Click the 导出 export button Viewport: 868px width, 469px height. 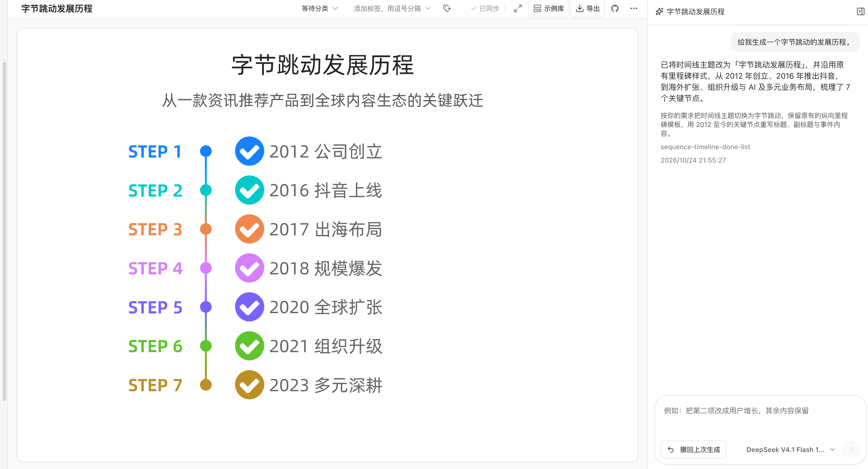click(588, 8)
